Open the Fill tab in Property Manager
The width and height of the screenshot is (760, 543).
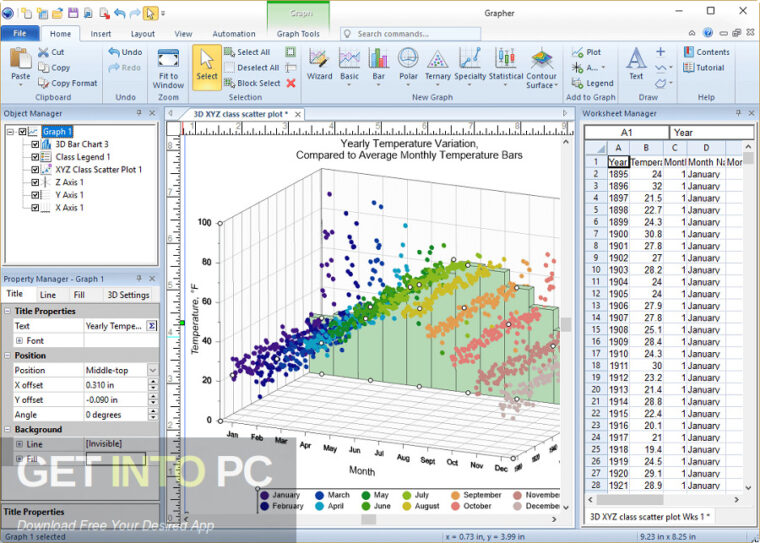79,295
